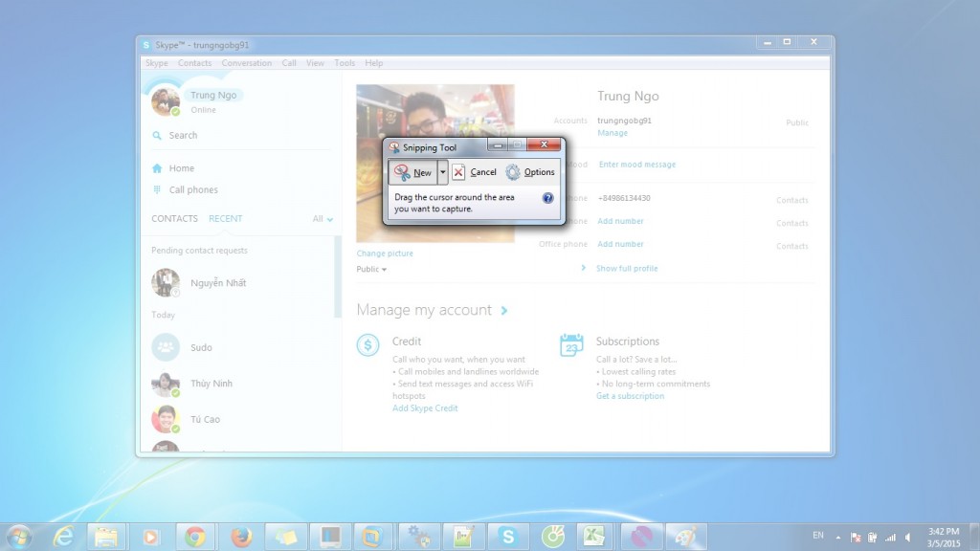980x551 pixels.
Task: Click the Get a subscription link
Action: coord(630,396)
